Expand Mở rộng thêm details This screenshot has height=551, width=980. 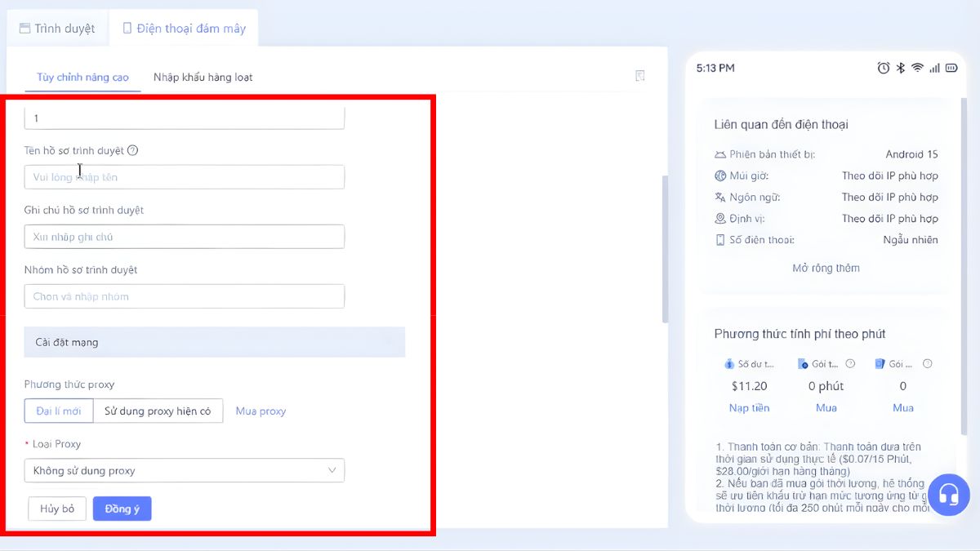[x=825, y=268]
